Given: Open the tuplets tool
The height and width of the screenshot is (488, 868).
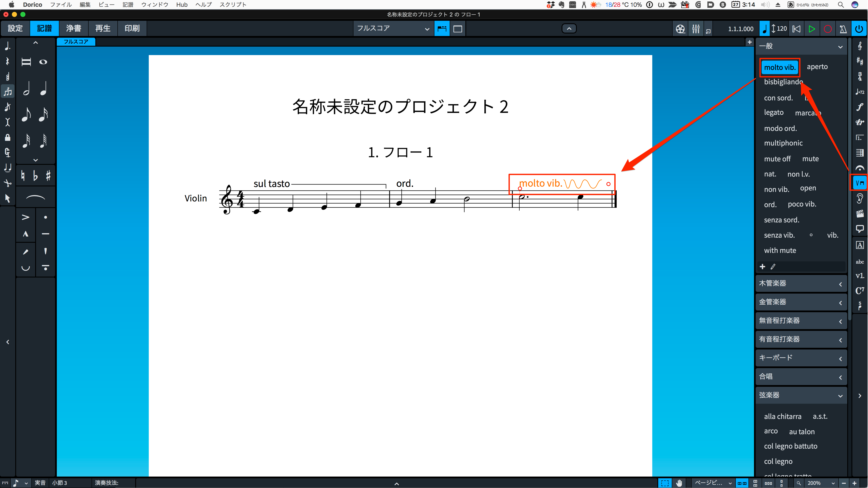Looking at the screenshot, I should [x=7, y=91].
